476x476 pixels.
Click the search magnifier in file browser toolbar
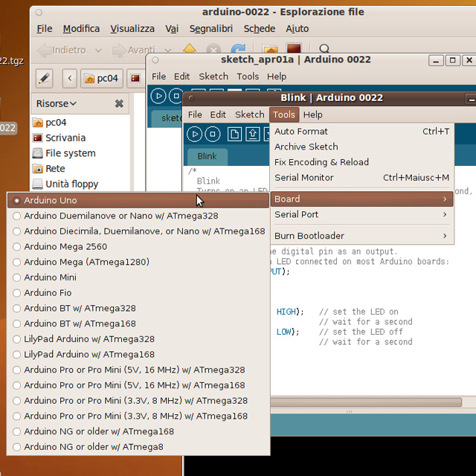click(324, 50)
